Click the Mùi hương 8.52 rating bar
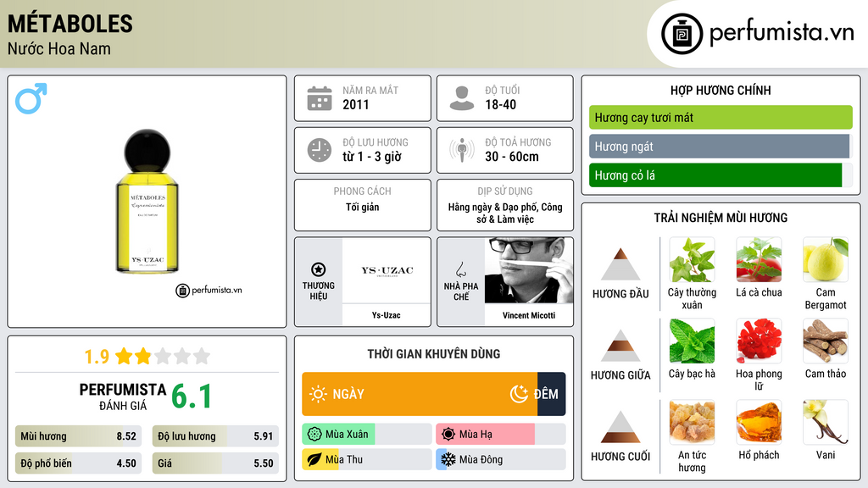 click(78, 436)
